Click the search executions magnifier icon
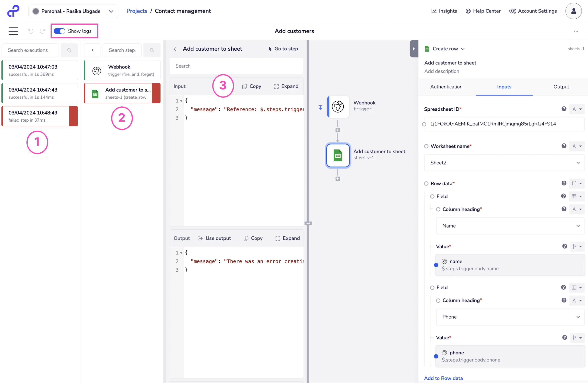The height and width of the screenshot is (383, 588). pyautogui.click(x=69, y=50)
